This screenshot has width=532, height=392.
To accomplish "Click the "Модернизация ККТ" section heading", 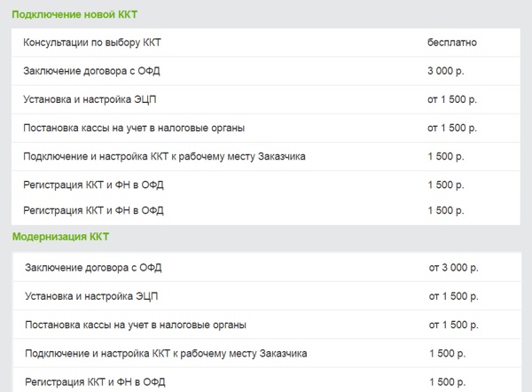I will coord(60,238).
